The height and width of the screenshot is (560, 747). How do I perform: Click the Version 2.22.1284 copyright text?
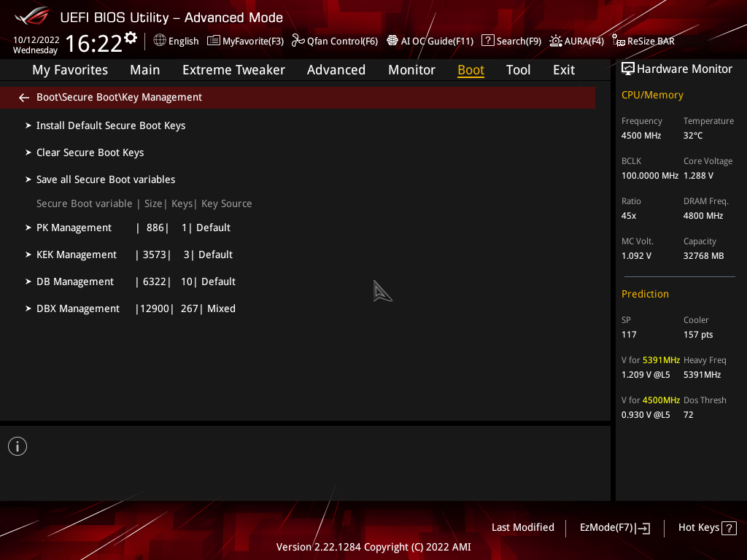point(373,547)
